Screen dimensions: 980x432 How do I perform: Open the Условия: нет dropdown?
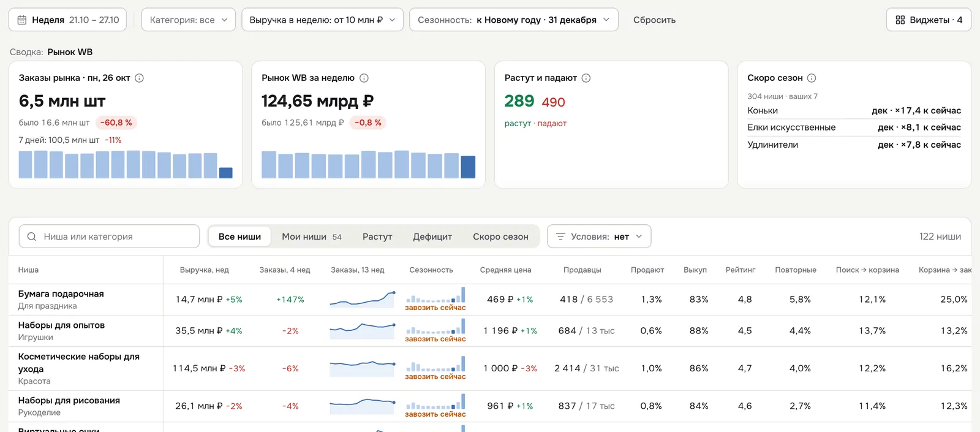pyautogui.click(x=599, y=237)
